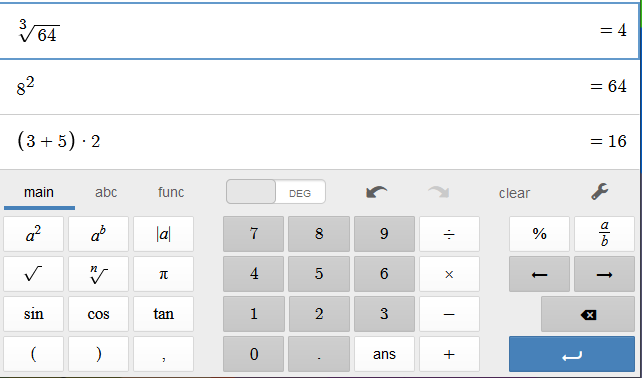This screenshot has width=642, height=378.
Task: Clear all expressions with clear button
Action: [x=514, y=193]
